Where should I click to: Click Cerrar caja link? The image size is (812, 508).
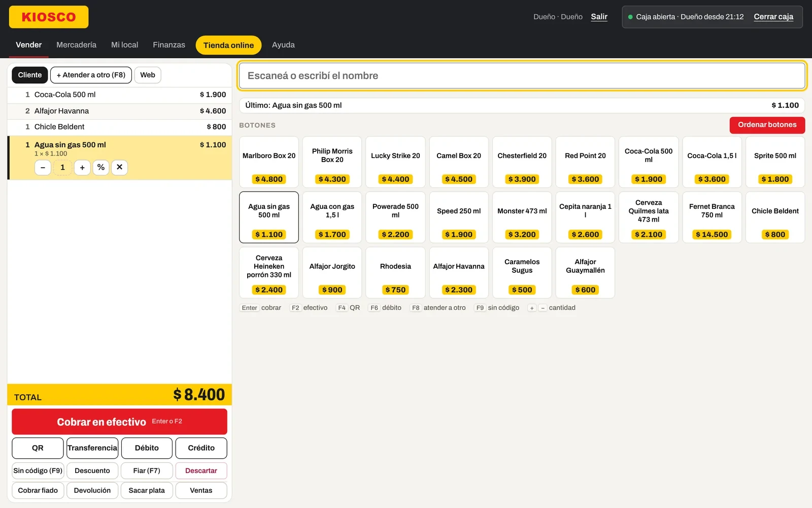point(773,17)
